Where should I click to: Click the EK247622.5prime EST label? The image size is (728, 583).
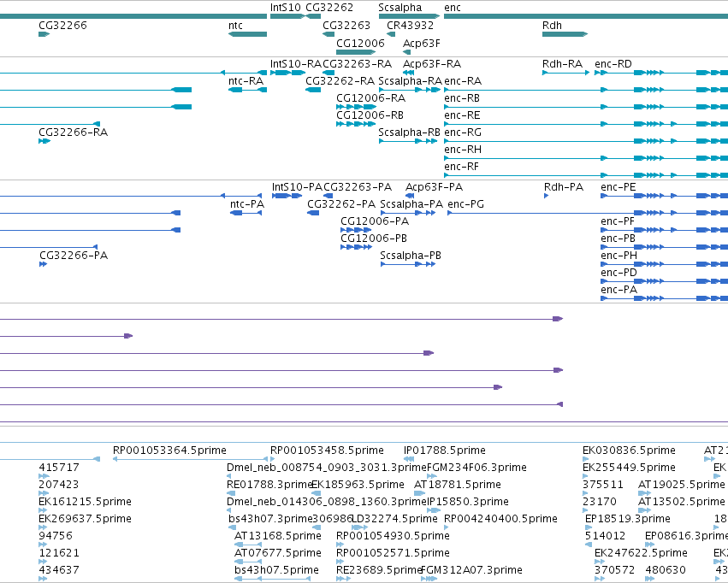click(641, 553)
